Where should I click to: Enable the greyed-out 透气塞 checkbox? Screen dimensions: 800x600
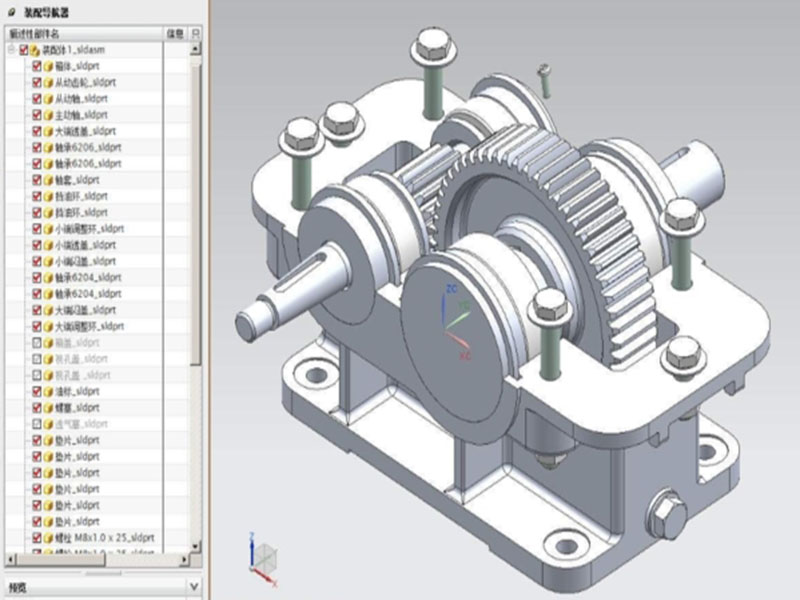coord(37,424)
